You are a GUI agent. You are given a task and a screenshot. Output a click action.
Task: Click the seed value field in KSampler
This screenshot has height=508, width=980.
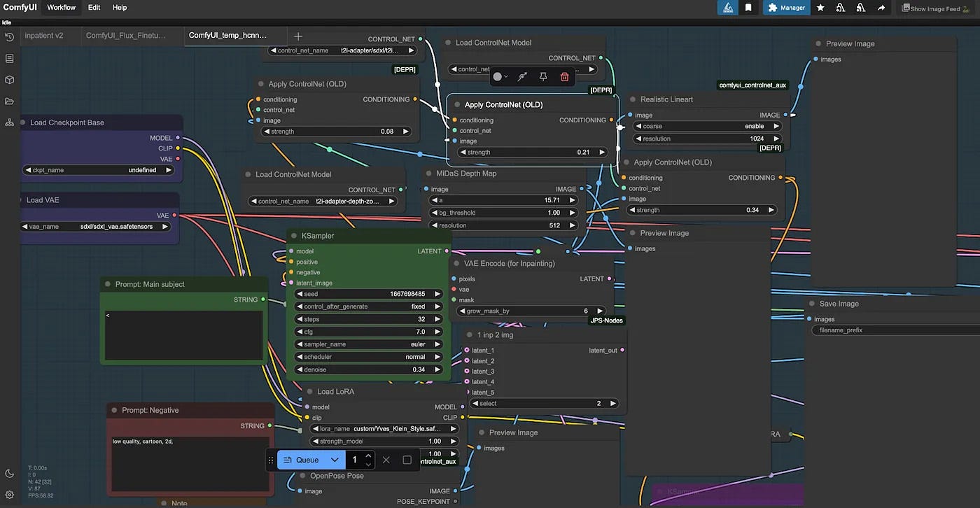tap(368, 294)
